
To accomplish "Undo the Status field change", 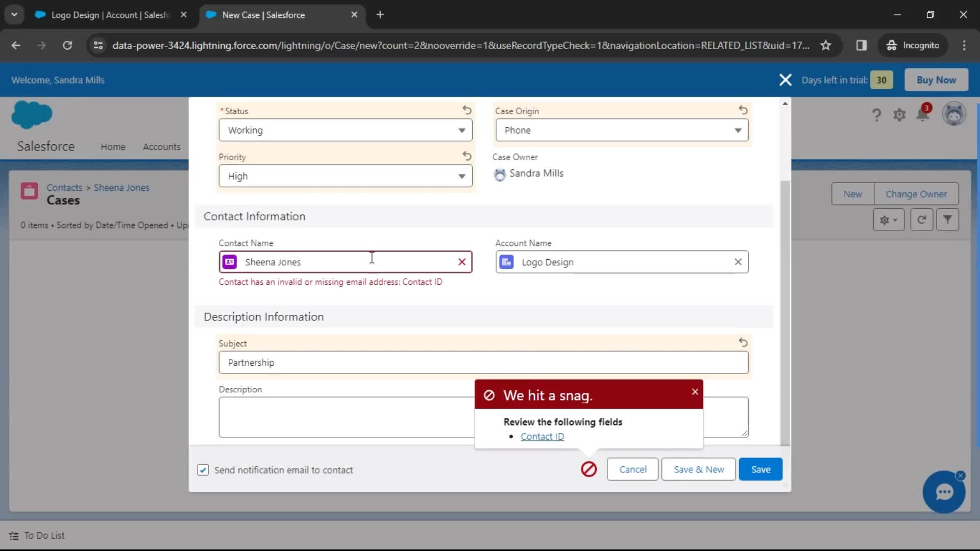I will (467, 110).
